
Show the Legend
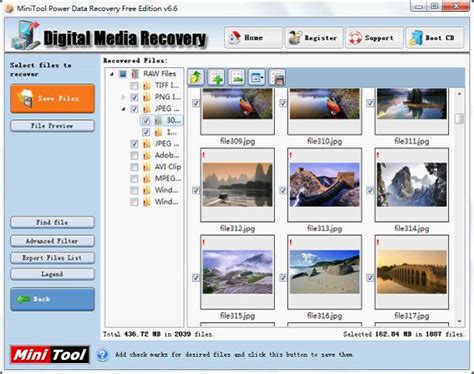(52, 274)
